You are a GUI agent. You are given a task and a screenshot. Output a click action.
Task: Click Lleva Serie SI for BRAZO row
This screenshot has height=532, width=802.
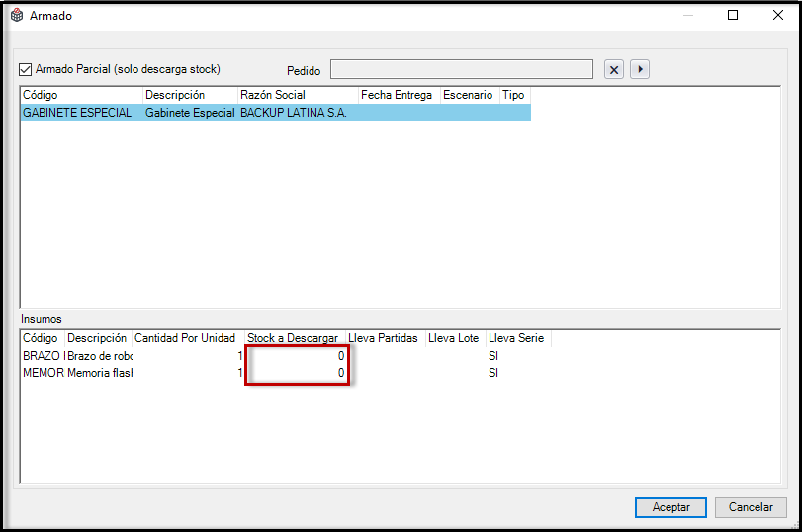tap(493, 356)
